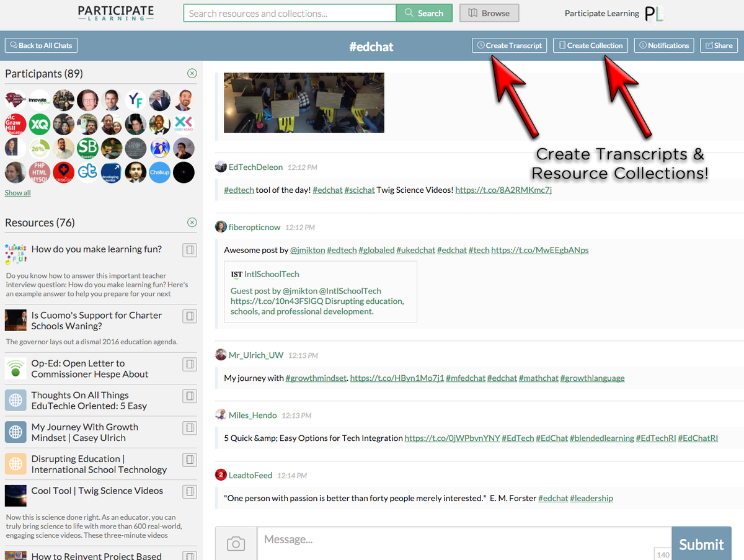Open the classroom photo thumbnail in chat
744x560 pixels.
(x=304, y=102)
